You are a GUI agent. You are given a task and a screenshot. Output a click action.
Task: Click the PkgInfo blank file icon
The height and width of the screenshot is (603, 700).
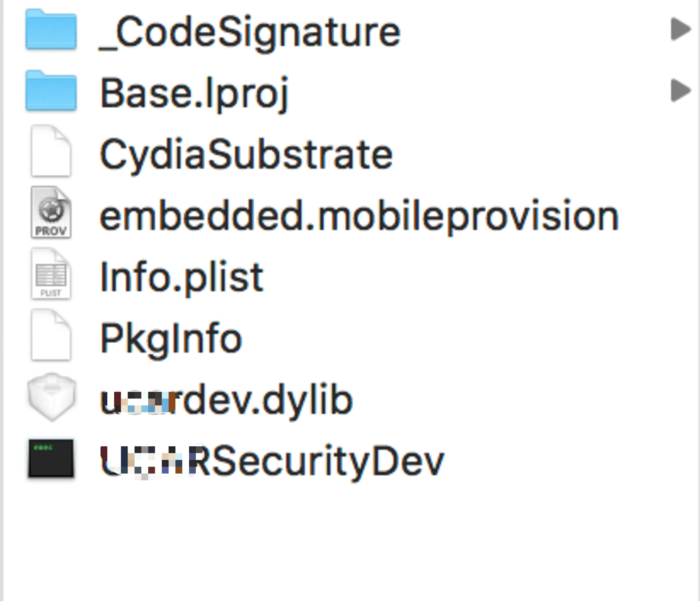click(51, 335)
